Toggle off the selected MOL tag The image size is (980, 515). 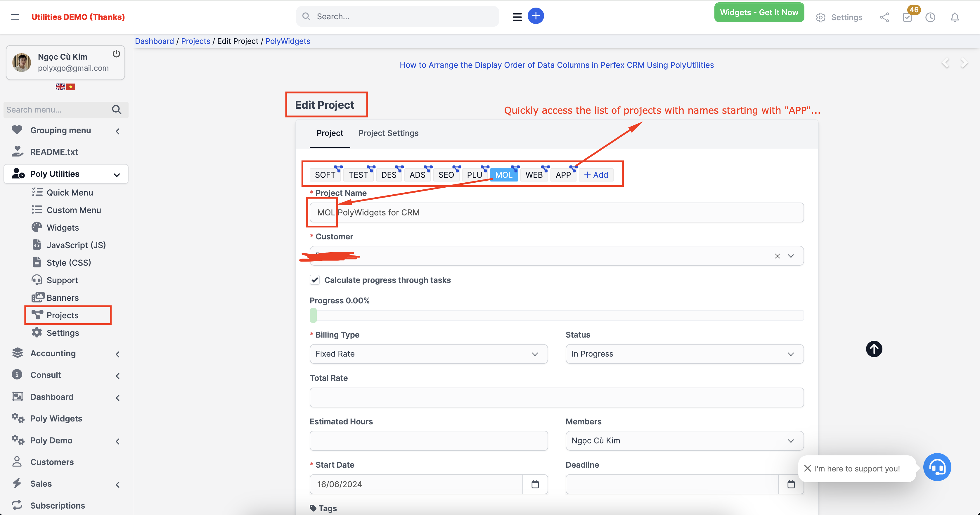(504, 175)
